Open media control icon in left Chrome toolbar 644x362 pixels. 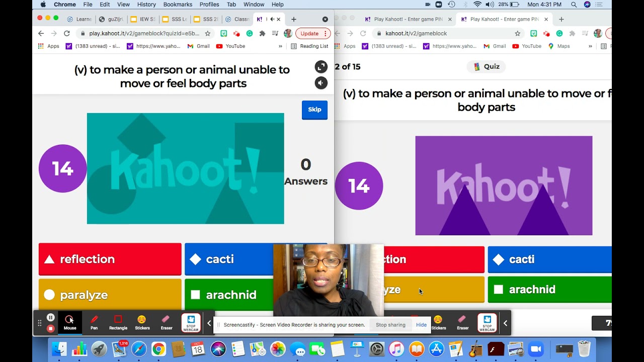pos(275,33)
